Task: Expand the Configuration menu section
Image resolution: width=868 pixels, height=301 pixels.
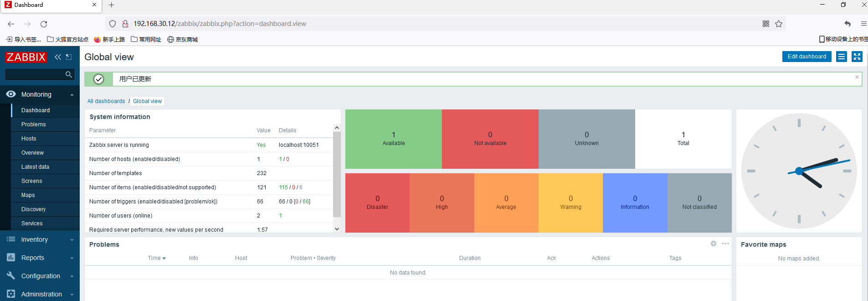Action: tap(72, 276)
